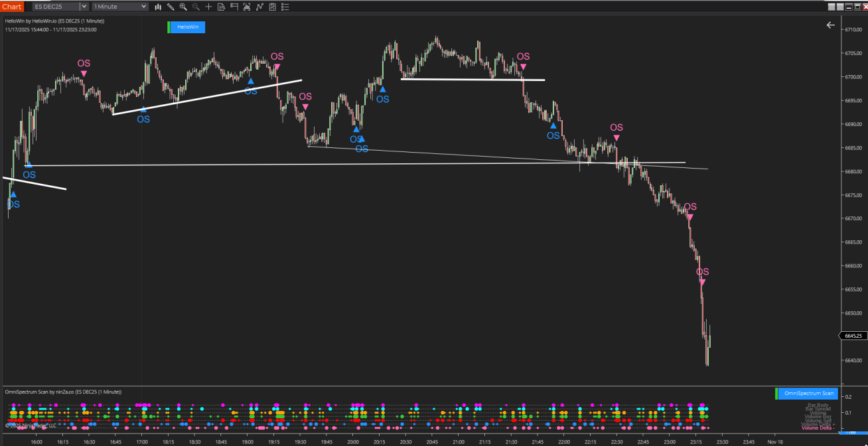Click the 6645.25 current price marker

coord(853,336)
